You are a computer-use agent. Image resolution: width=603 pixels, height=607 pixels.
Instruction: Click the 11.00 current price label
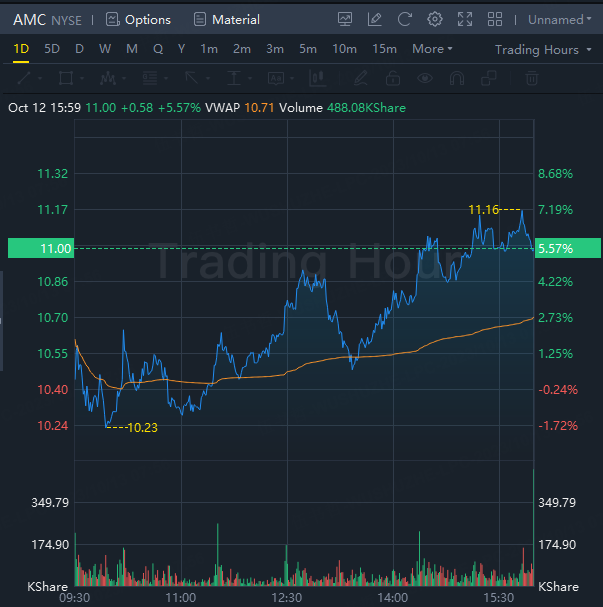pos(36,248)
